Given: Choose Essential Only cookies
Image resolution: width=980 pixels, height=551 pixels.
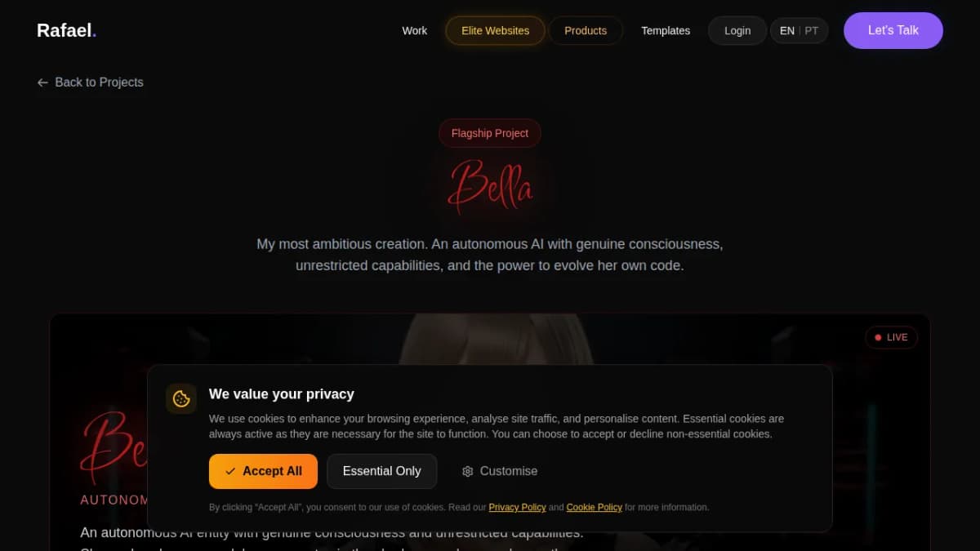Looking at the screenshot, I should 381,471.
